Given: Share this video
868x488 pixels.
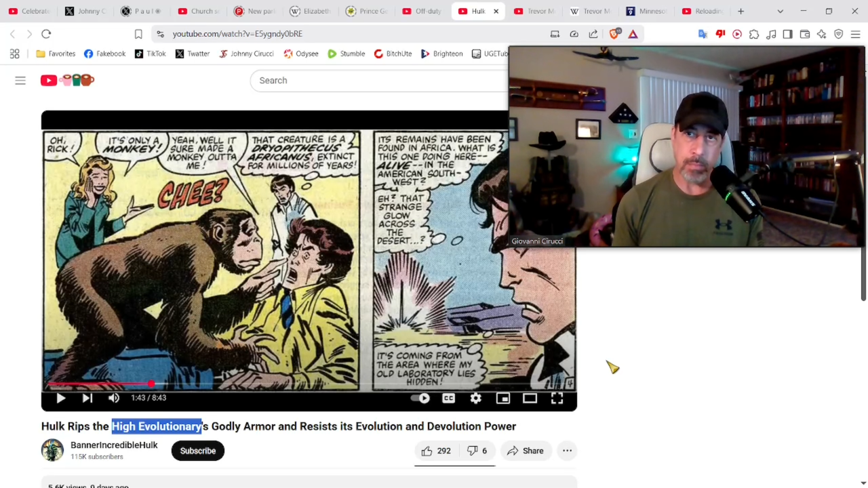Looking at the screenshot, I should click(x=526, y=451).
